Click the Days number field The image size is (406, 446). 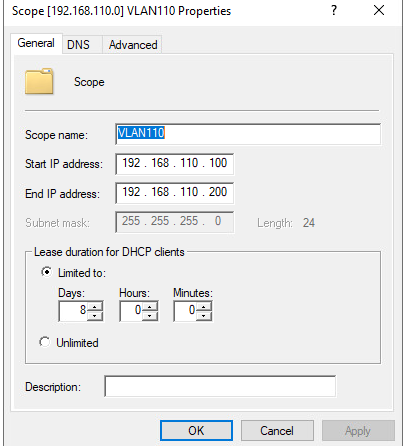(73, 311)
